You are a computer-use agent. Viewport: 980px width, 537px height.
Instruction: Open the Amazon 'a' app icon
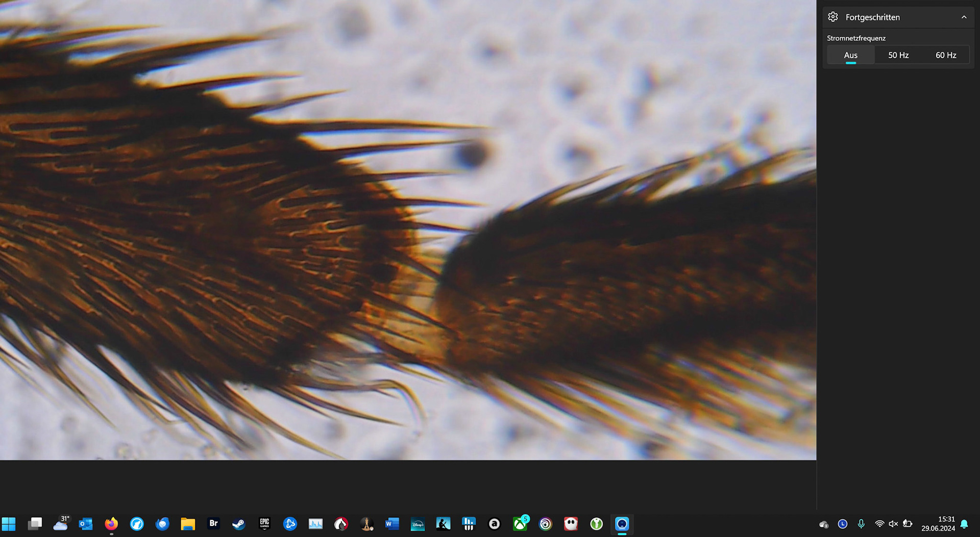pos(494,524)
